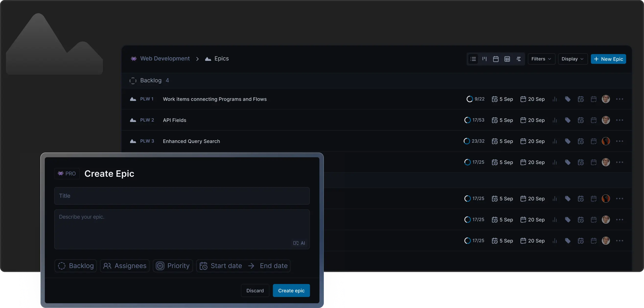Image resolution: width=644 pixels, height=308 pixels.
Task: Click the epic Title input field
Action: [182, 196]
